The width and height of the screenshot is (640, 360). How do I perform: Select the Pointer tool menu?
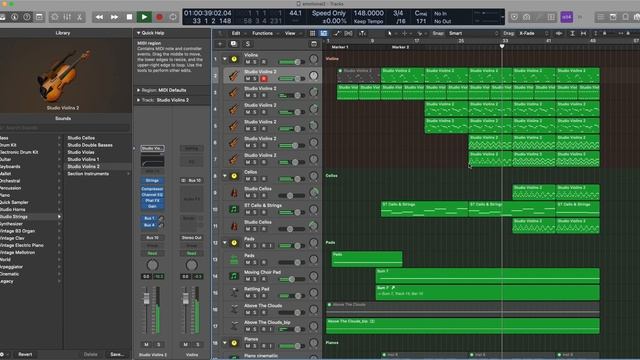[x=390, y=33]
